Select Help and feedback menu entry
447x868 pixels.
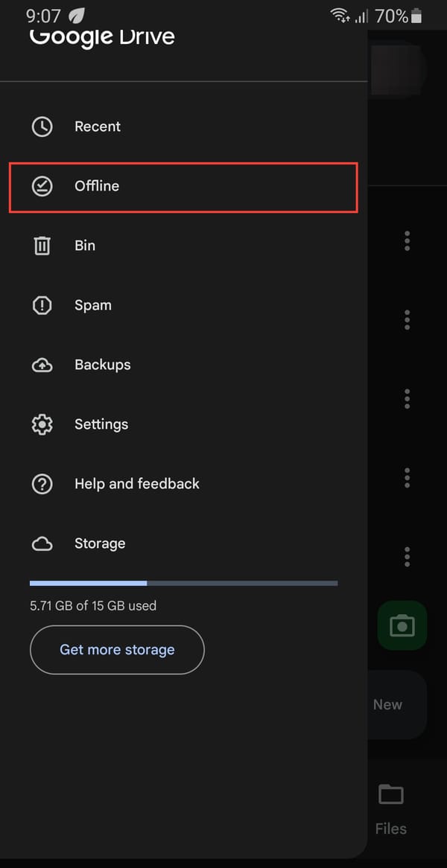coord(136,484)
